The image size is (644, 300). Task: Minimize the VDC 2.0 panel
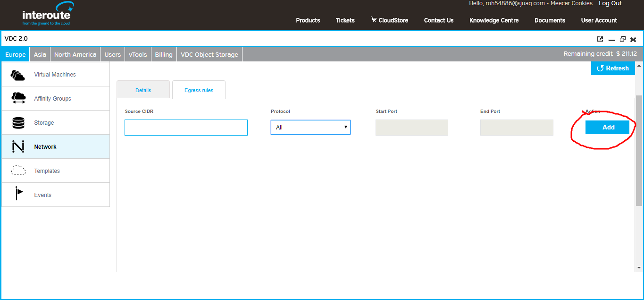(x=611, y=40)
